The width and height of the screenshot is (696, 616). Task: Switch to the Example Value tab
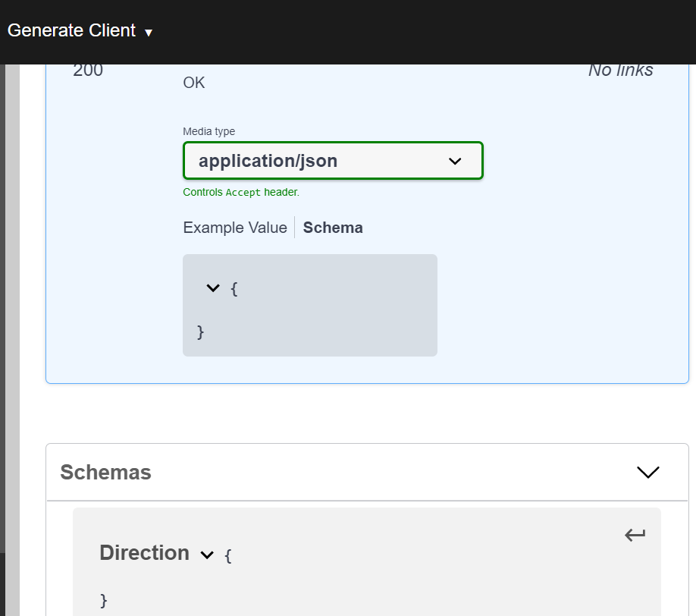[235, 228]
